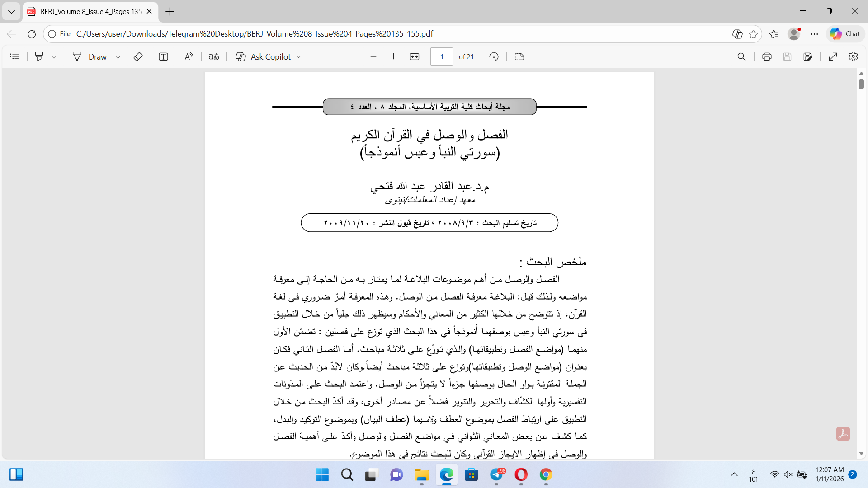This screenshot has height=488, width=868.
Task: Open Microsoft Store from taskbar
Action: (471, 475)
